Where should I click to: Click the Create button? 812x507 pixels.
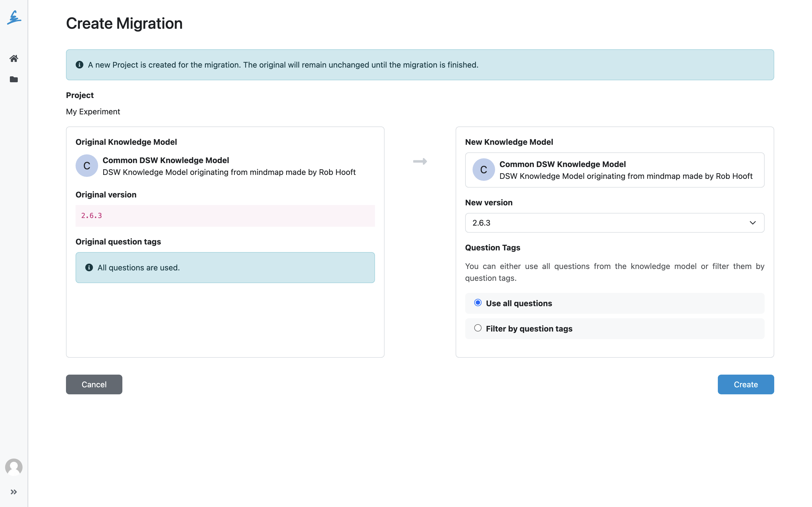point(745,384)
